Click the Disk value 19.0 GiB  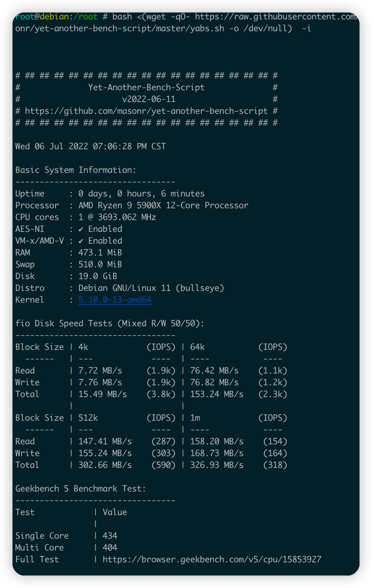pyautogui.click(x=98, y=276)
